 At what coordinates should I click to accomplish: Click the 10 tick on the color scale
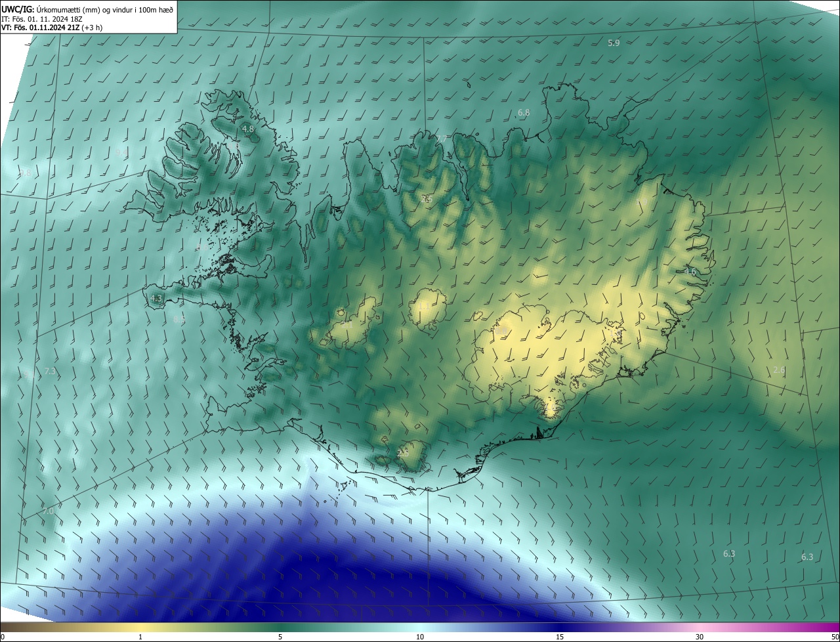click(420, 637)
